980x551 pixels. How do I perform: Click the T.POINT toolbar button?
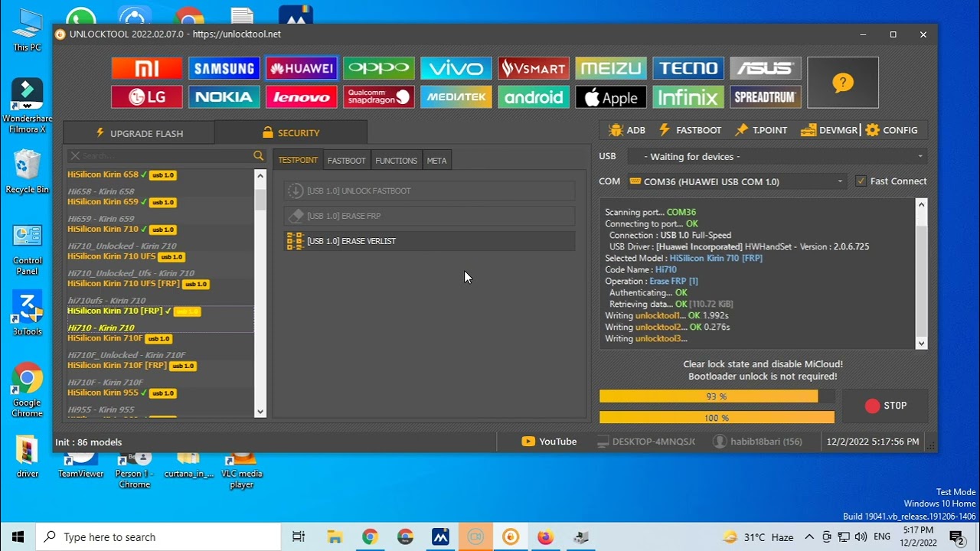[x=761, y=130]
